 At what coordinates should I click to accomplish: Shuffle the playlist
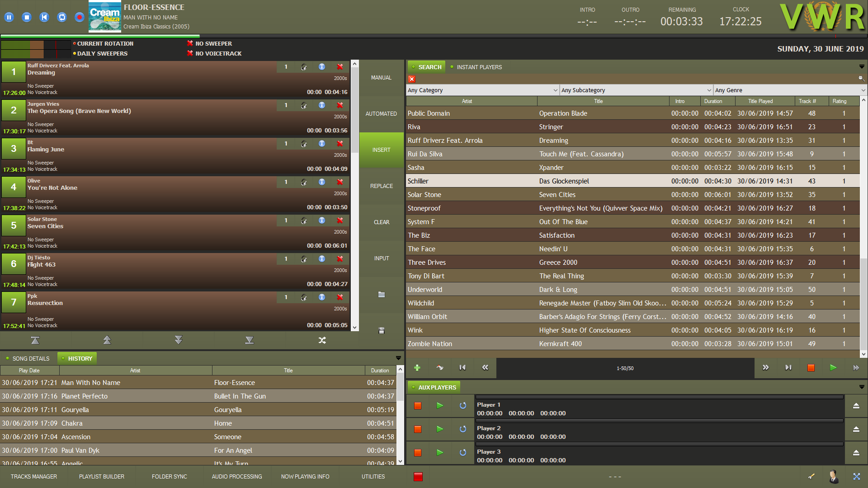pos(322,340)
